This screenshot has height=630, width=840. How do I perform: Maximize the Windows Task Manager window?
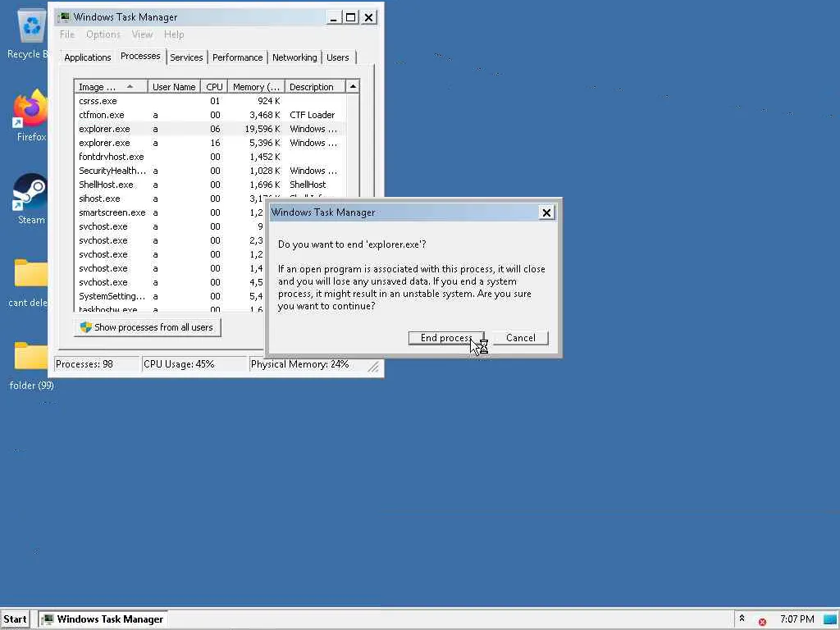tap(350, 18)
